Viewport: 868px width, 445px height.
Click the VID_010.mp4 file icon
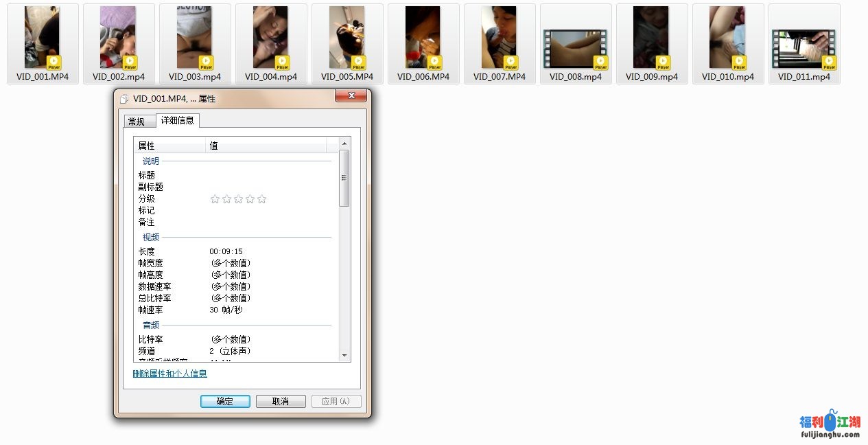click(727, 38)
